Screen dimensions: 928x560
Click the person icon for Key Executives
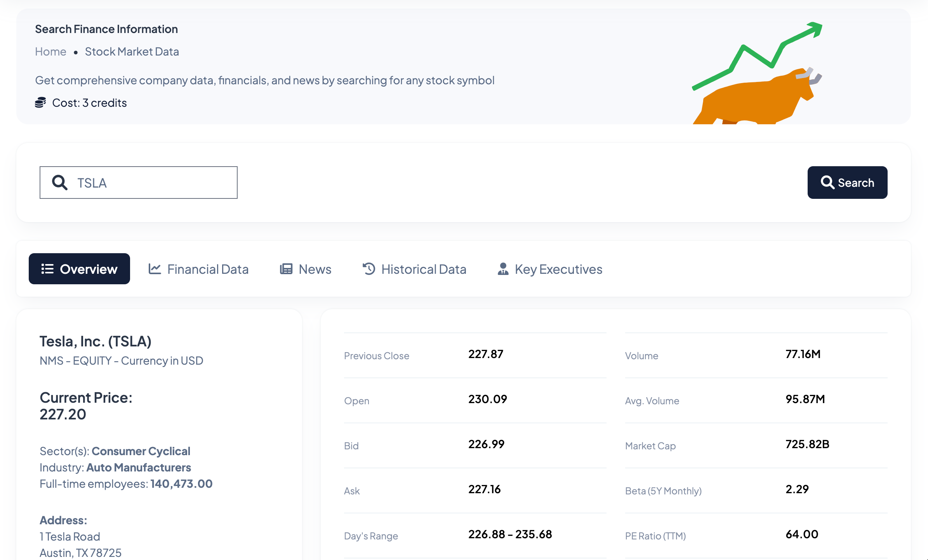(x=503, y=269)
